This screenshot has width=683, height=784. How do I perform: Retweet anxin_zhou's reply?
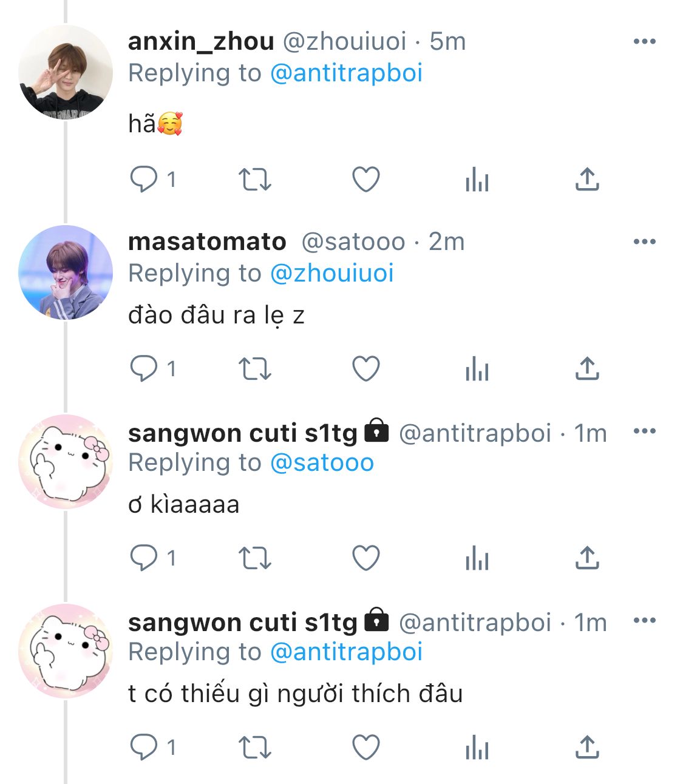point(254,180)
